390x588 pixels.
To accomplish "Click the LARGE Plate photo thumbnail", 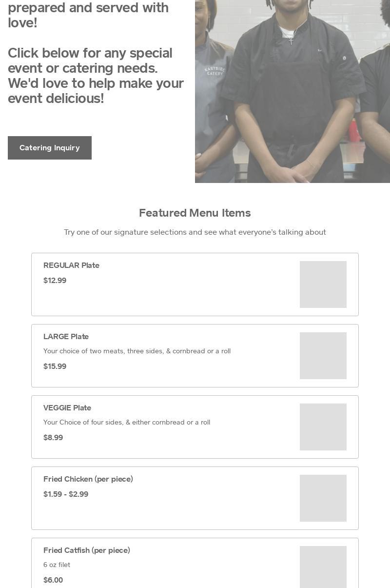I will click(323, 355).
